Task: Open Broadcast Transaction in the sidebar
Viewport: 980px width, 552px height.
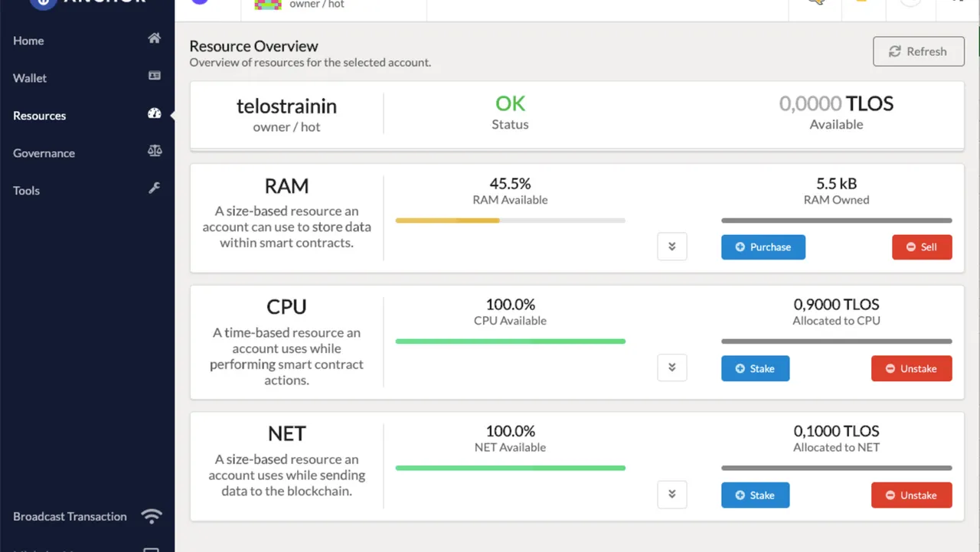Action: [x=87, y=516]
